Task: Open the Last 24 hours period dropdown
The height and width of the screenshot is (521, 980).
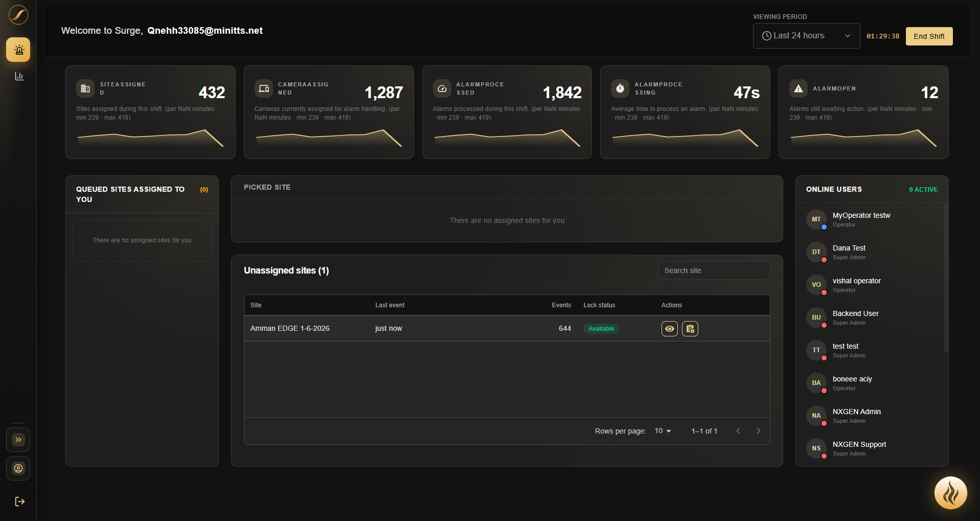Action: (806, 36)
